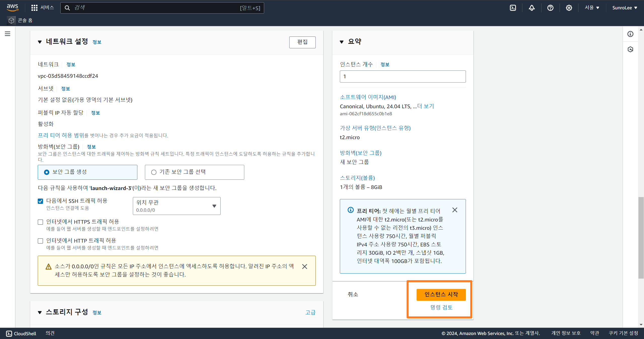Open the left hamburger navigation menu
The width and height of the screenshot is (644, 339).
tap(8, 34)
